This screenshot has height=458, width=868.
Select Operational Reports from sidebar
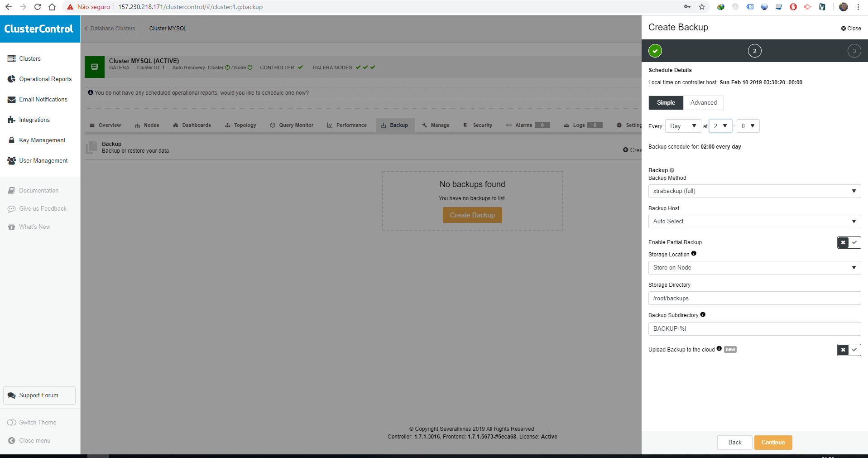point(45,79)
